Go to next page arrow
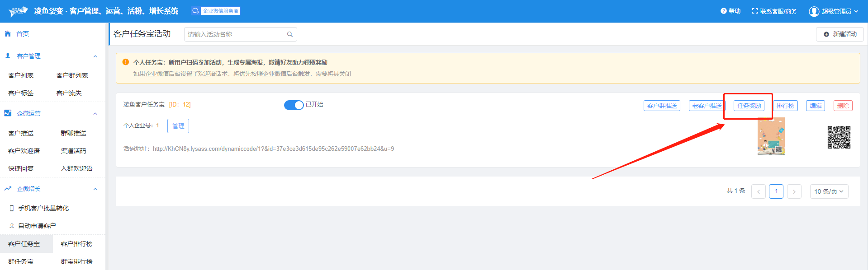The height and width of the screenshot is (270, 868). [x=794, y=191]
